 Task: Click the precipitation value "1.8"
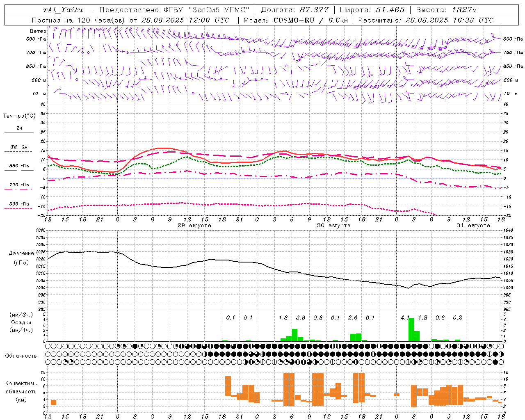422,317
